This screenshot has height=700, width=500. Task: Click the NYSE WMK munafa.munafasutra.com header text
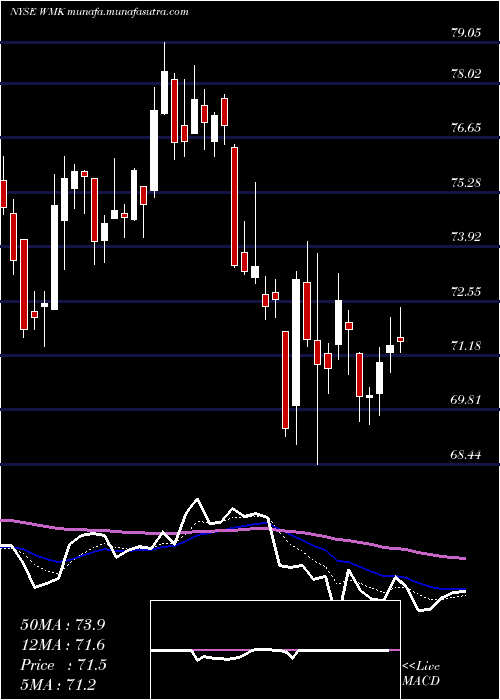click(99, 12)
